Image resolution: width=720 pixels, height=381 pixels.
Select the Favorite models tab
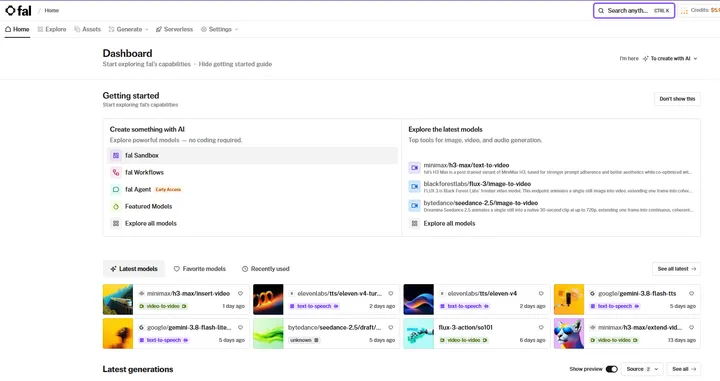(200, 269)
